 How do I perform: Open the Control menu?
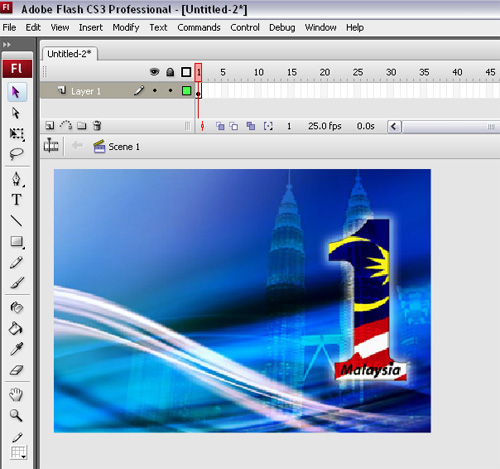tap(245, 27)
